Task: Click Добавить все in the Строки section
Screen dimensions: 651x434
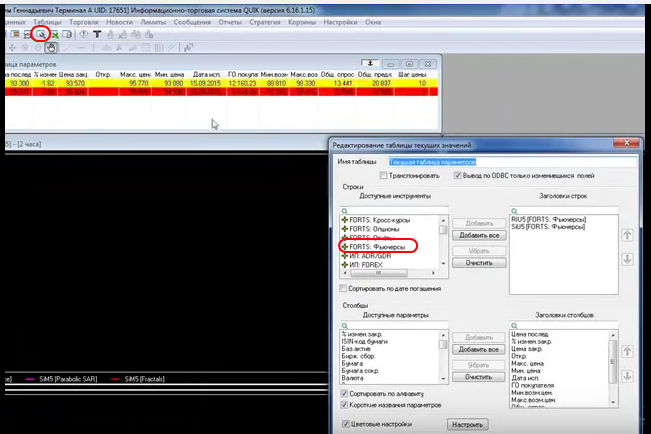Action: pos(479,235)
